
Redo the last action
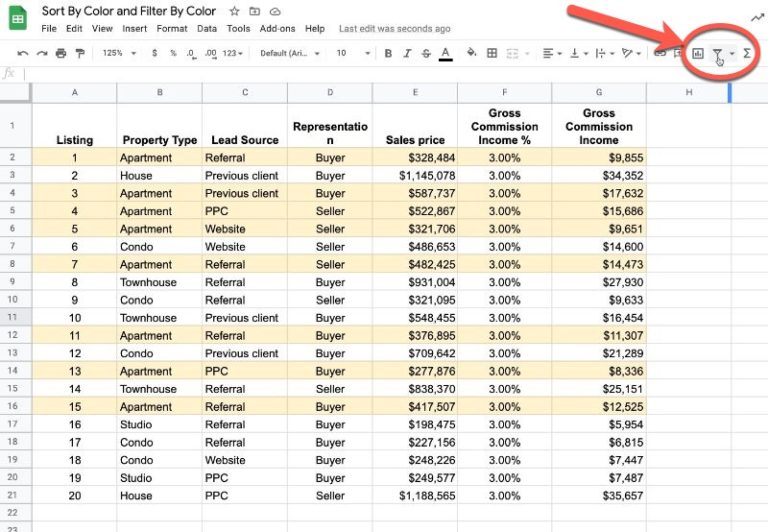(x=42, y=53)
